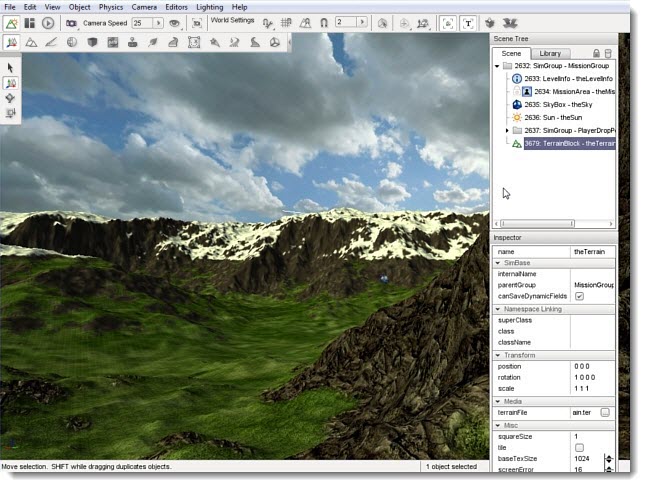Enable the tile checkbox
The height and width of the screenshot is (487, 645).
579,448
